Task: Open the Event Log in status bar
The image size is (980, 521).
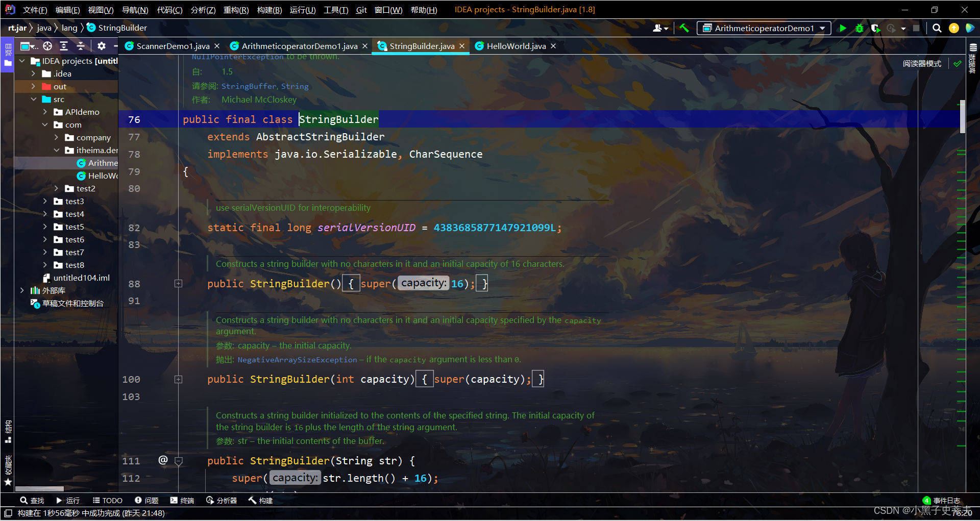Action: coord(942,501)
